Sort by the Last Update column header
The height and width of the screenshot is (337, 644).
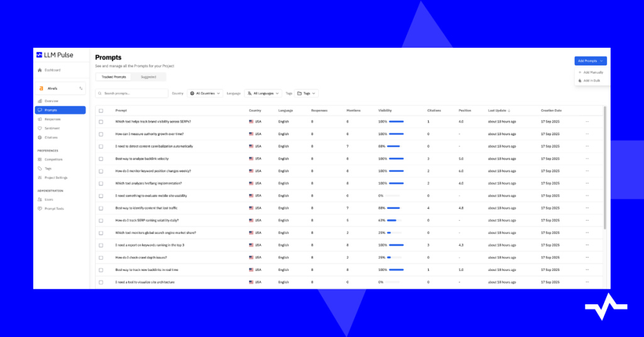pos(501,111)
